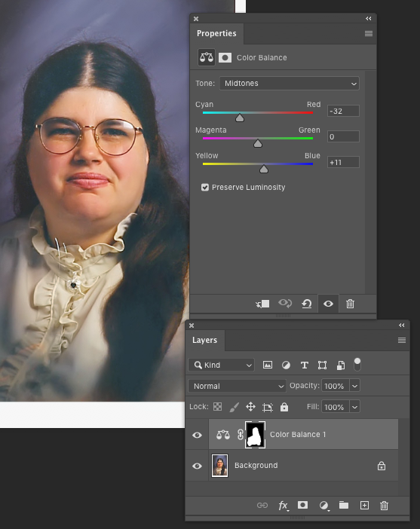The width and height of the screenshot is (420, 529).
Task: Reset adjustment defaults in Properties panel
Action: coord(307,304)
